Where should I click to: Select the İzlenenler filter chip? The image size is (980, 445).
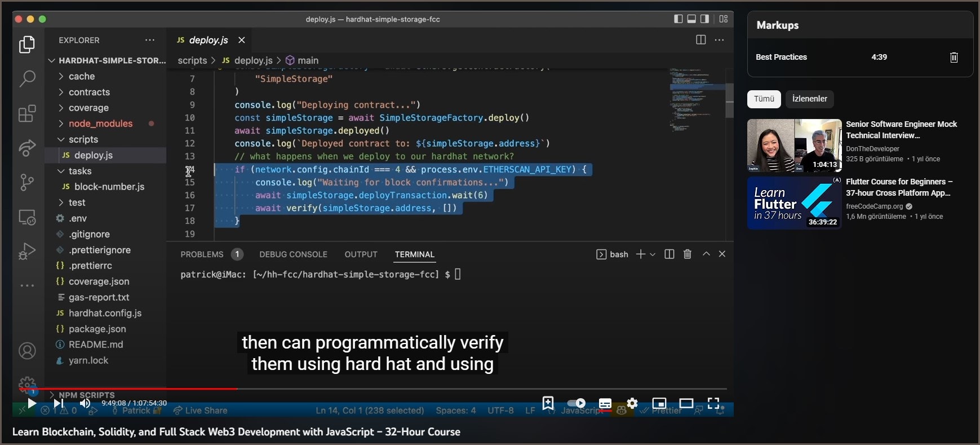(809, 99)
